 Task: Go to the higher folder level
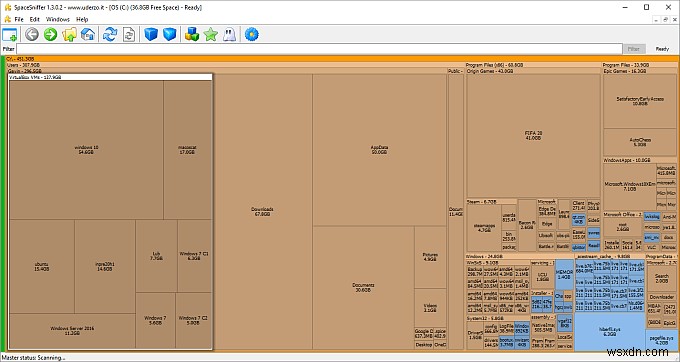tap(69, 34)
